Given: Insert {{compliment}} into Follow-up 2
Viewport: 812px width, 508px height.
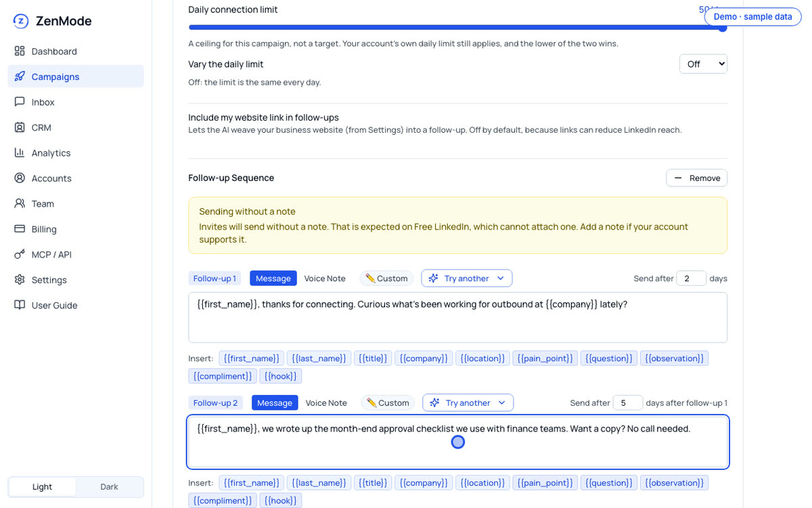Looking at the screenshot, I should pos(223,501).
